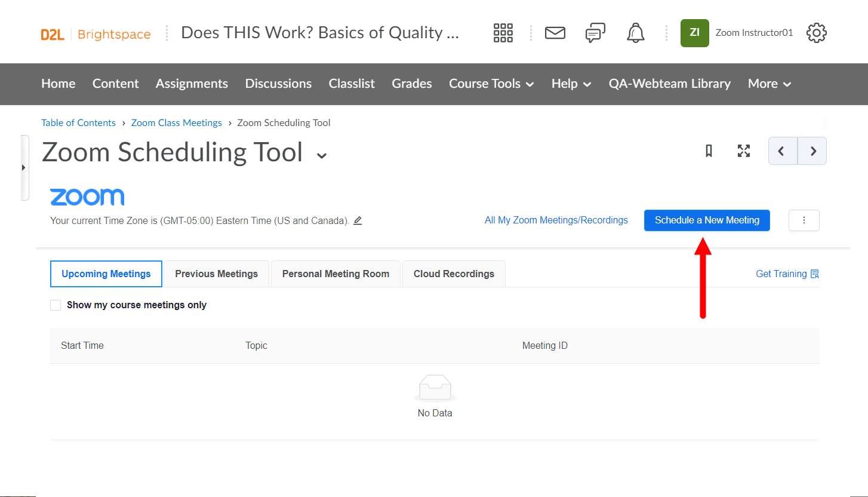Expand the Course Tools menu

[491, 84]
